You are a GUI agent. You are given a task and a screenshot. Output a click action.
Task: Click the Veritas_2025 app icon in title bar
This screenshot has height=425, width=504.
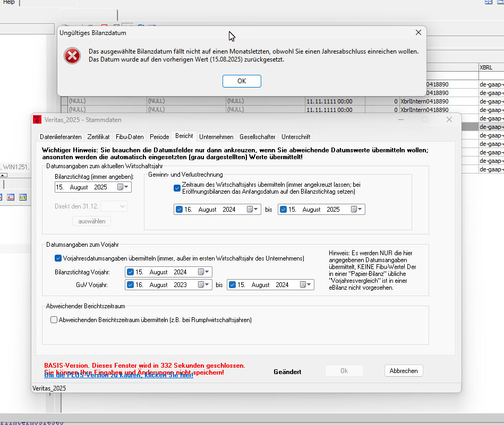click(37, 120)
